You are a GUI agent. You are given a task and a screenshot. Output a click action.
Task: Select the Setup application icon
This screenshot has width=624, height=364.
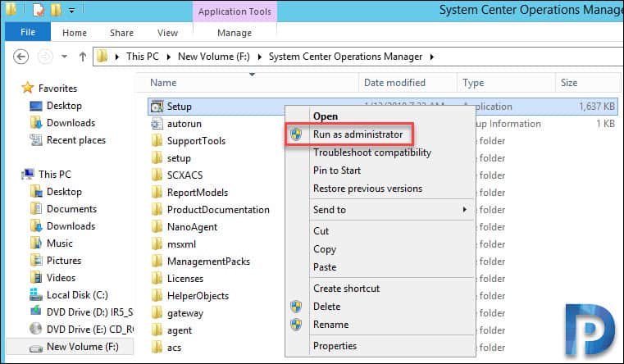[157, 107]
